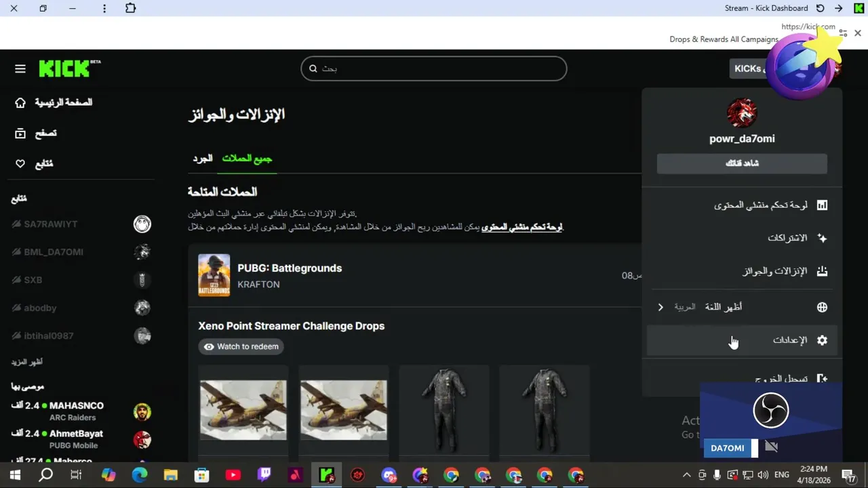Click Xeno Point Streamer Challenge Drops heading
The image size is (868, 488).
coord(292,326)
